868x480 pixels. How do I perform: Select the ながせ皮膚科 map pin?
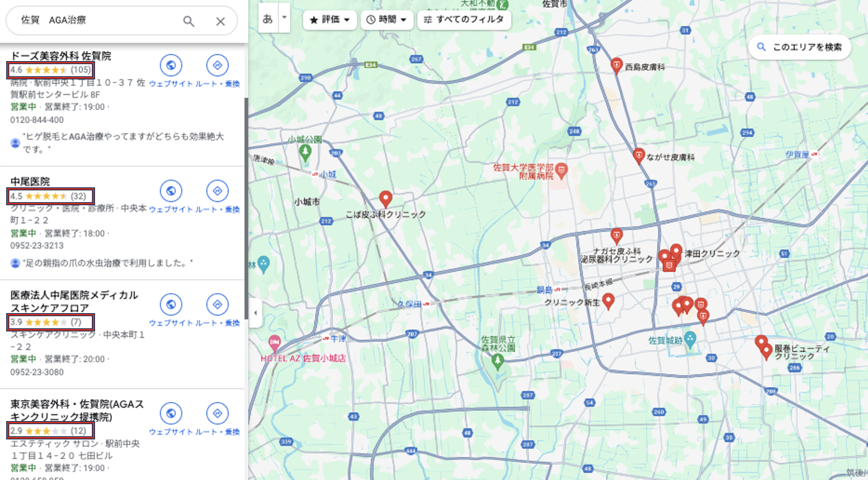[639, 156]
